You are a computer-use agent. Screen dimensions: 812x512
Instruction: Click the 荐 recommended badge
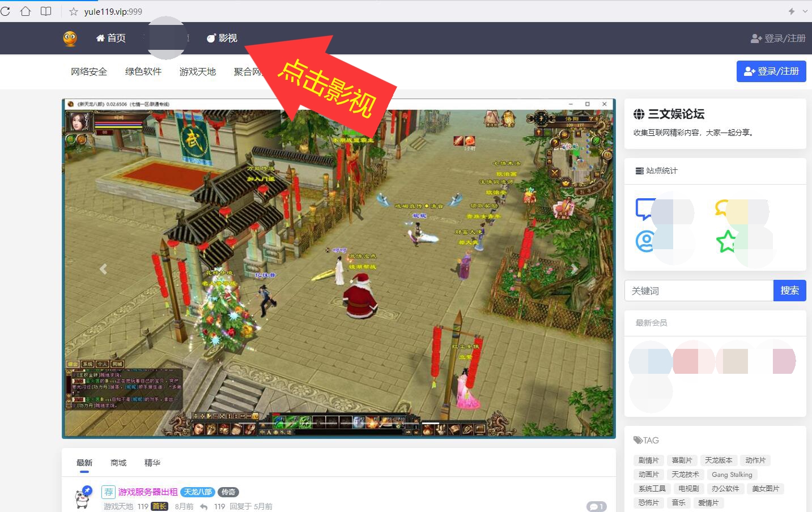point(108,492)
